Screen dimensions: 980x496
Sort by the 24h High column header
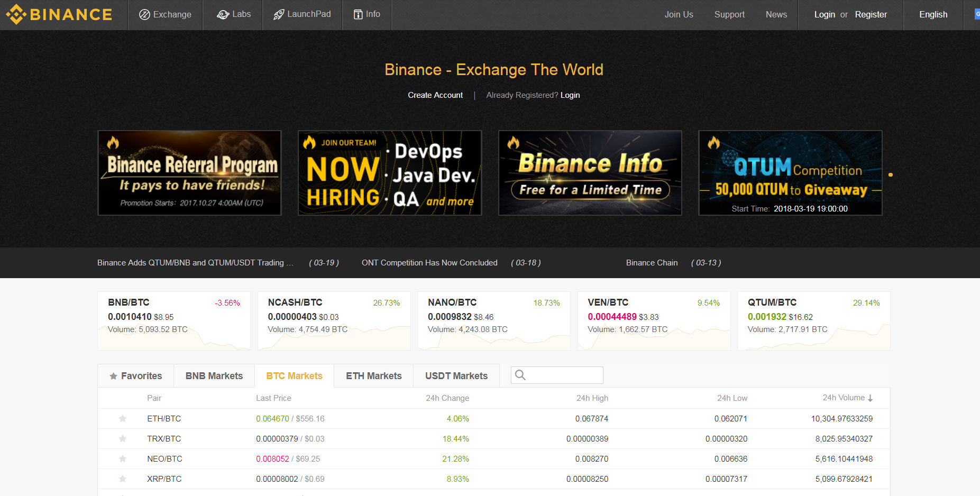(592, 398)
